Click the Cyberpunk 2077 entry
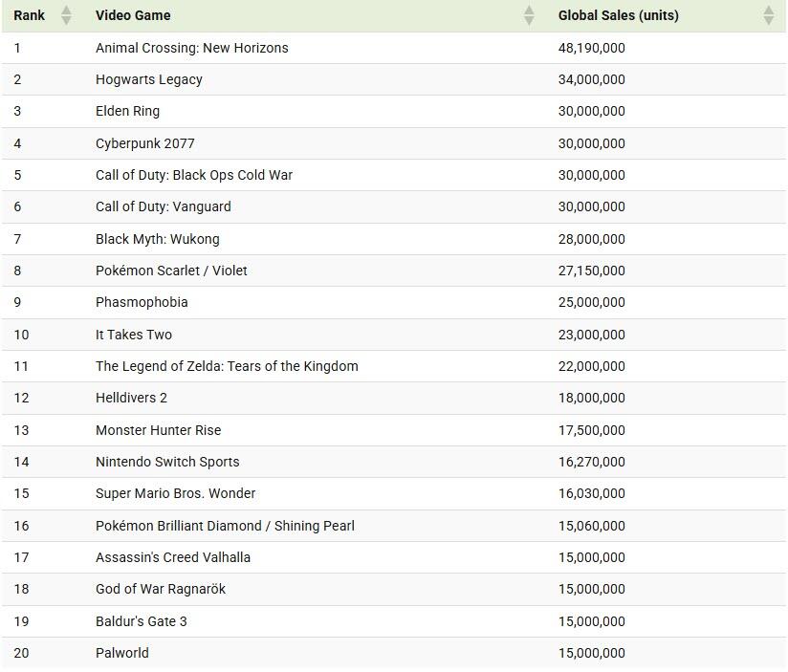 coord(144,143)
